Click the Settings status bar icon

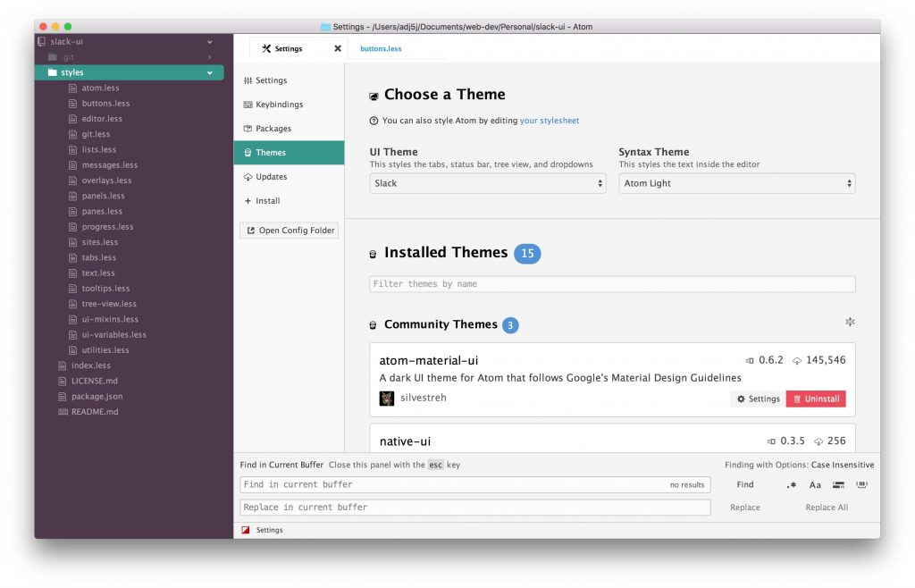(246, 530)
